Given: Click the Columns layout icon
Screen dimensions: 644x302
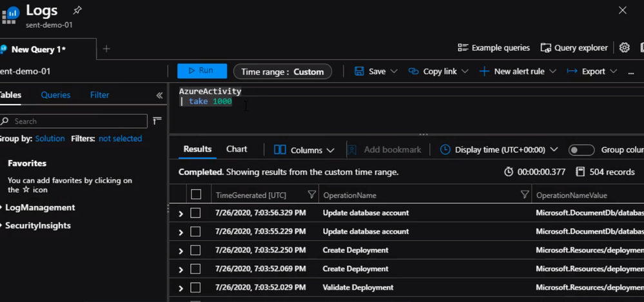Looking at the screenshot, I should click(280, 150).
